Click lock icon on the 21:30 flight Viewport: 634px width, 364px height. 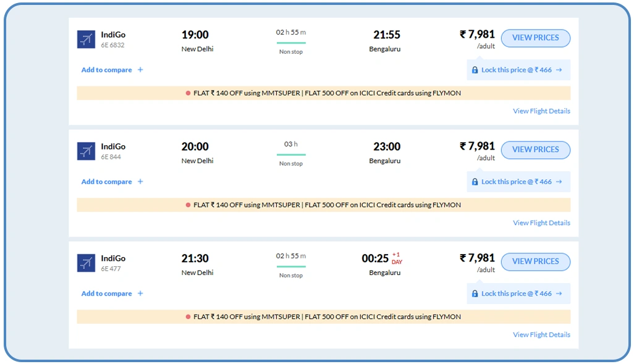pyautogui.click(x=475, y=294)
